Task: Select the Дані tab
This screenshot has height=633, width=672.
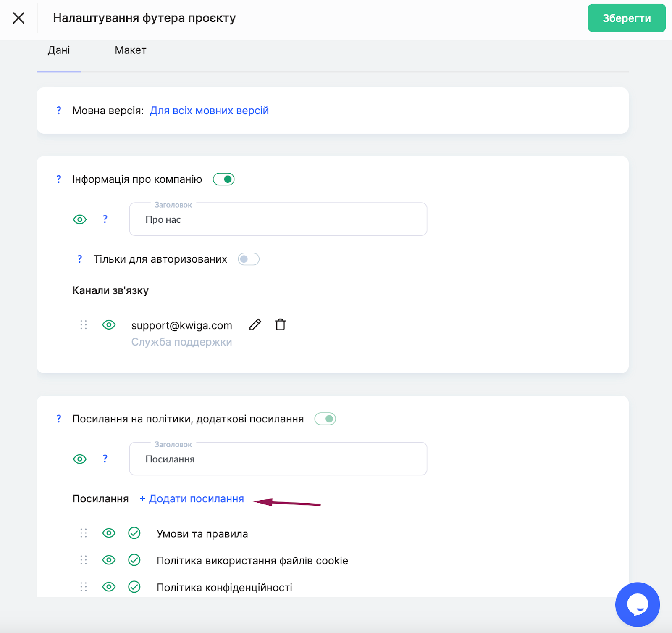Action: pos(59,50)
